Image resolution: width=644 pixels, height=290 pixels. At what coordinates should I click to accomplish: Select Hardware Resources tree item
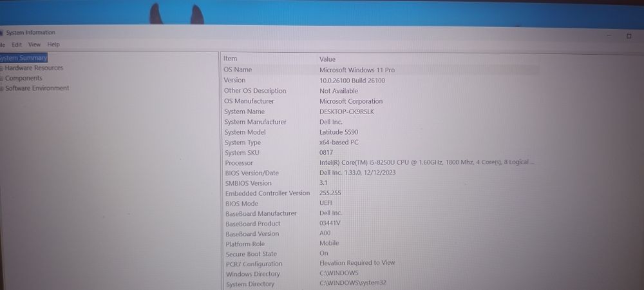[x=34, y=68]
